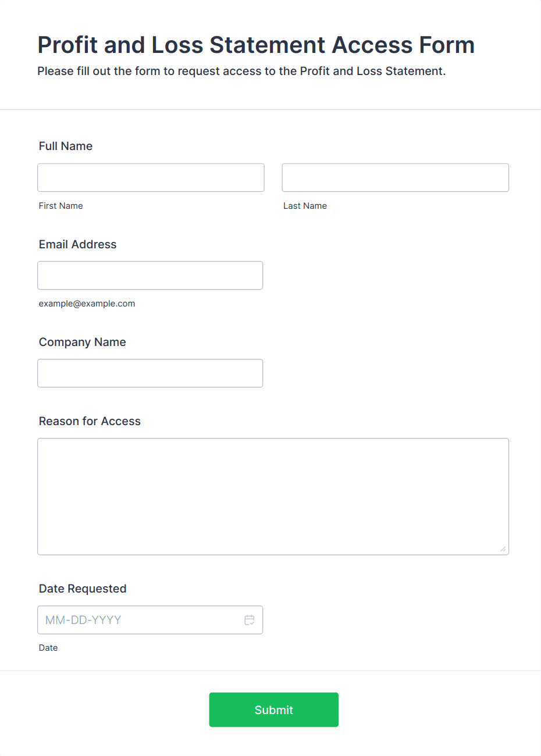Image resolution: width=541 pixels, height=756 pixels.
Task: Click the Full Name label
Action: pos(66,146)
